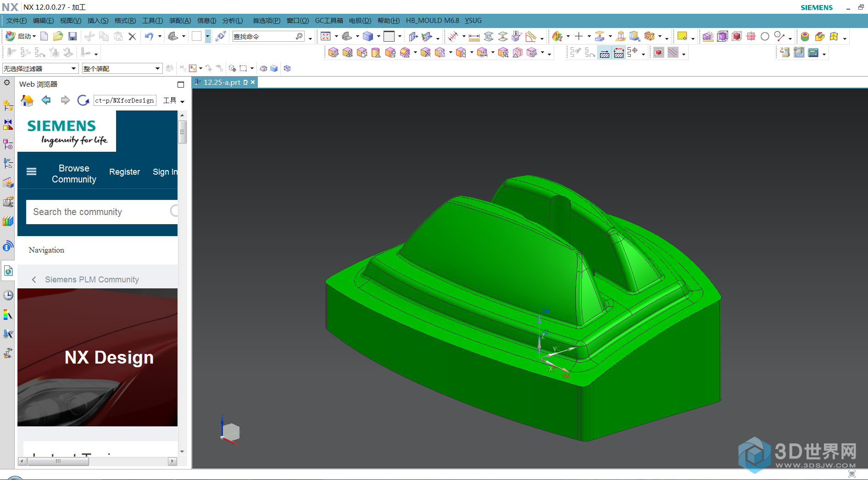Image resolution: width=868 pixels, height=480 pixels.
Task: Open the 插入(S) menu
Action: tap(98, 21)
